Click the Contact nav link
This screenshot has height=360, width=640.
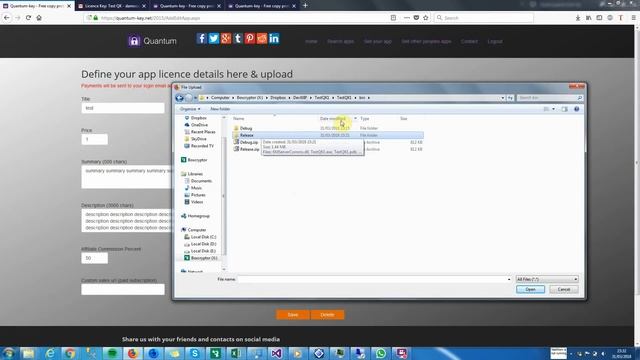point(469,42)
